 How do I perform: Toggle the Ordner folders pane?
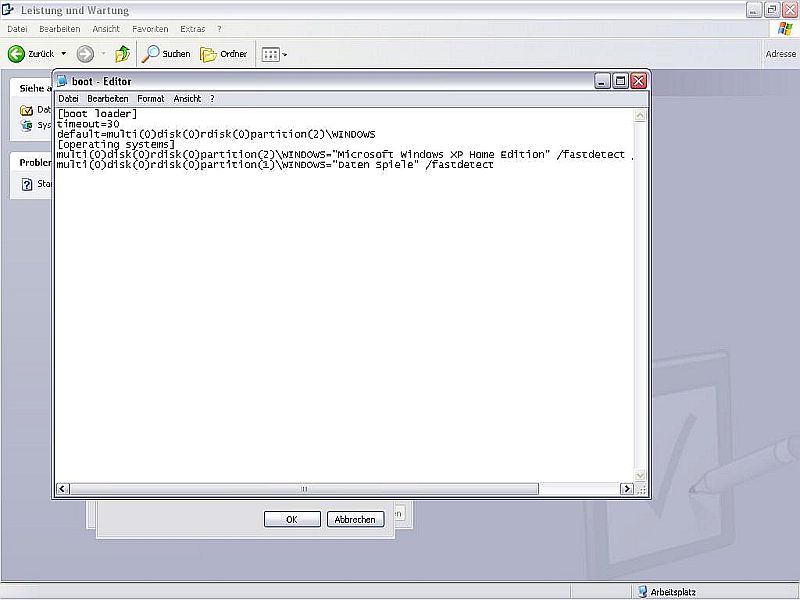223,54
